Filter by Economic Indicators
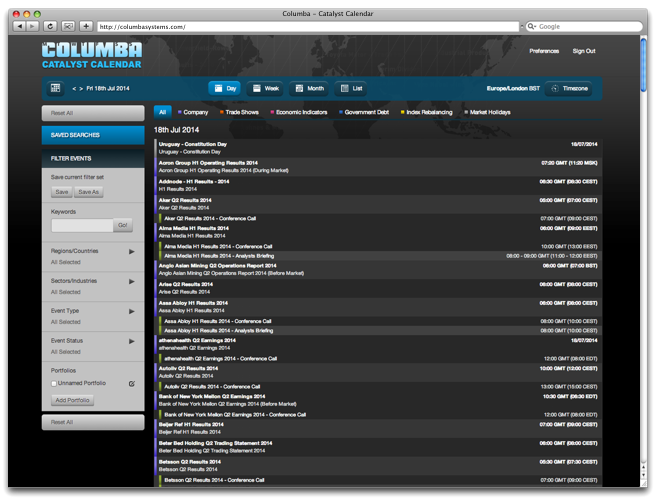 (299, 112)
